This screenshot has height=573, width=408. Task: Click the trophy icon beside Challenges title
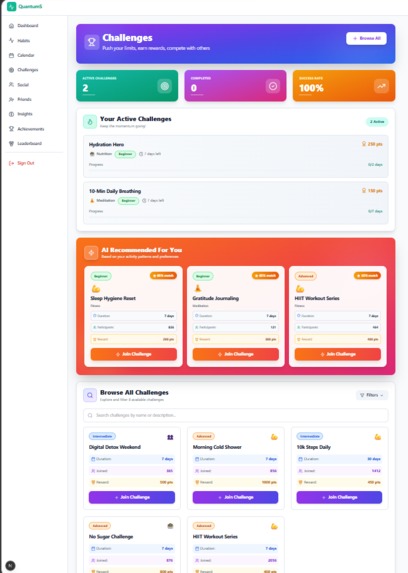91,42
